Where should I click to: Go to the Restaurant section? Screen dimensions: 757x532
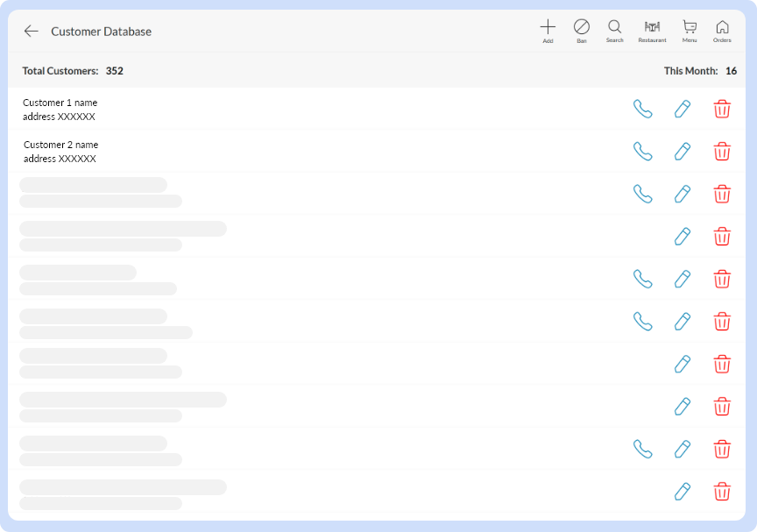(x=652, y=27)
